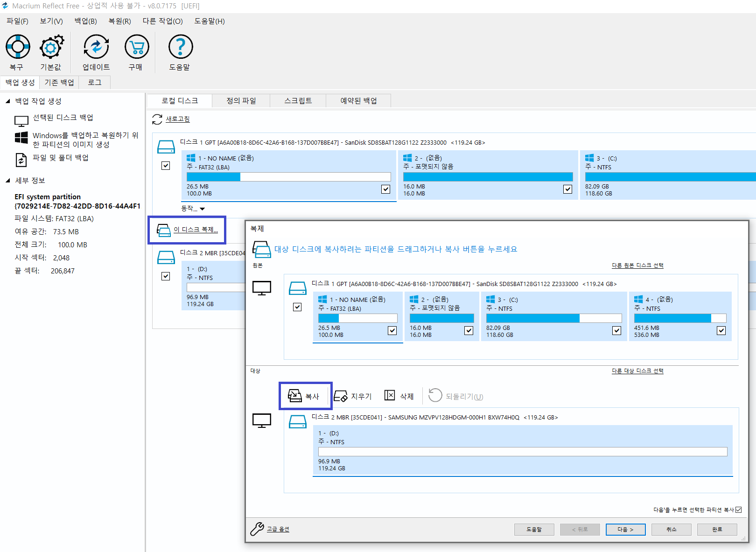
Task: Uncheck partition 2 unformatted checkbox in main window
Action: click(568, 189)
